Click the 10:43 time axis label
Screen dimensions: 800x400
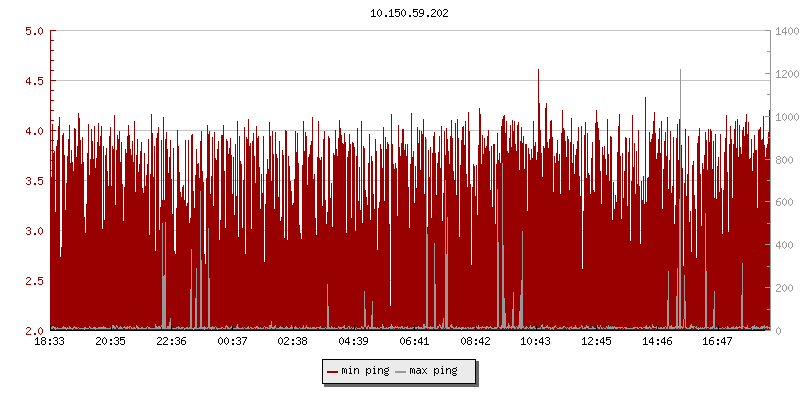pyautogui.click(x=536, y=342)
